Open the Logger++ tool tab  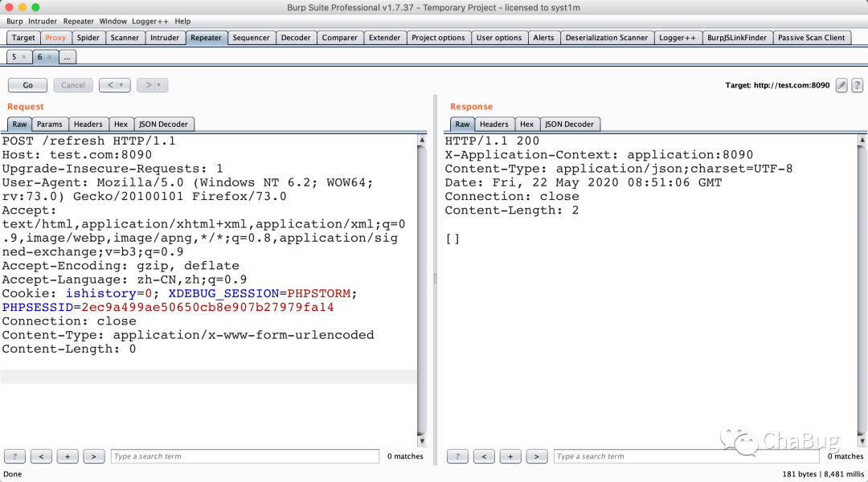(678, 38)
